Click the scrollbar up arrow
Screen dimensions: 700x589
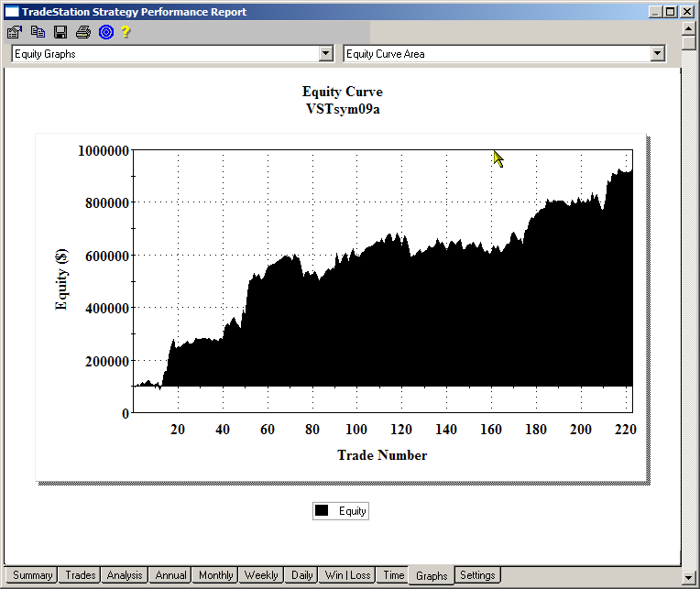688,28
